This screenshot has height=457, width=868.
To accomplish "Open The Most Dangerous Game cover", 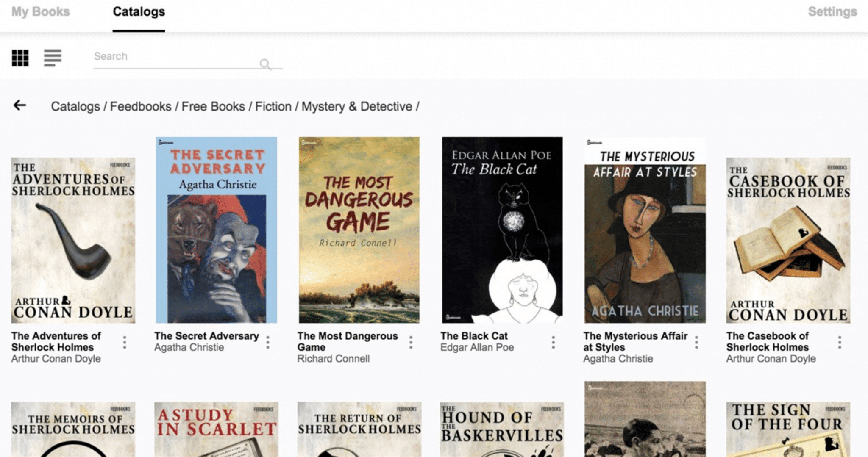I will pyautogui.click(x=359, y=230).
